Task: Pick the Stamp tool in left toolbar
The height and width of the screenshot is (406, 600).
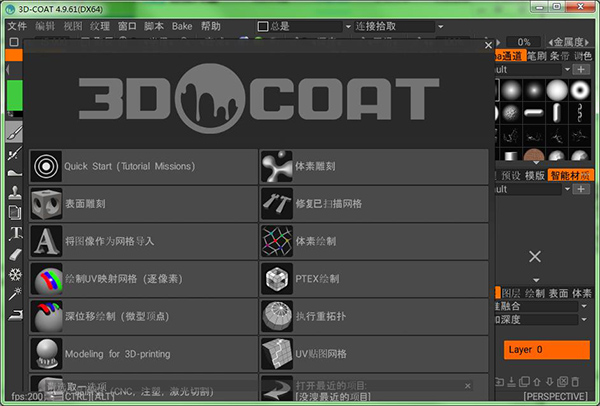Action: [15, 192]
